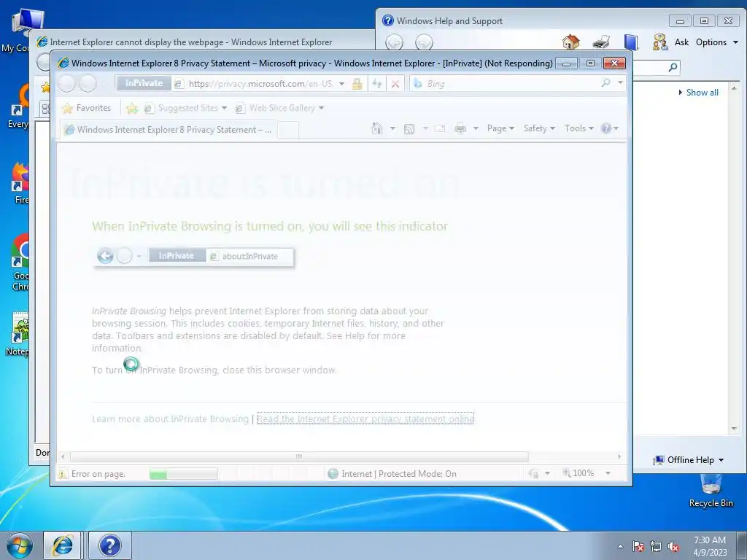This screenshot has width=747, height=560.
Task: Open Options menu in Help and Support
Action: coord(717,42)
